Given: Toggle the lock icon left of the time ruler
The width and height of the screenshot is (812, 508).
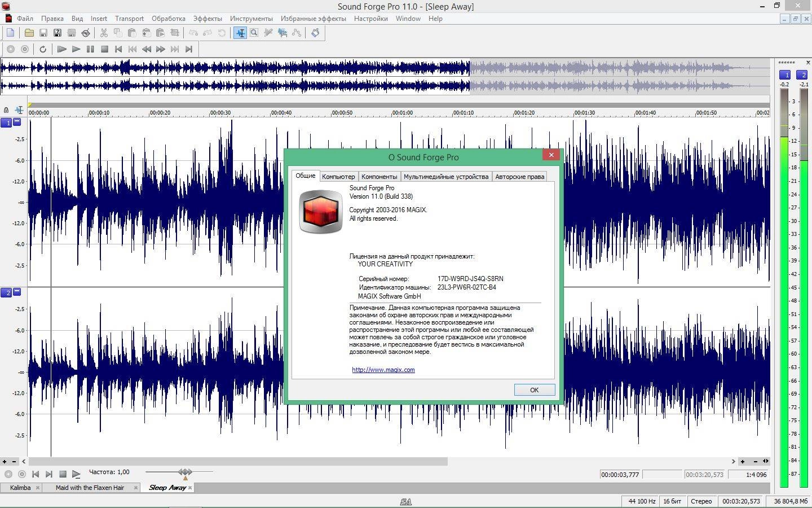Looking at the screenshot, I should [6, 110].
